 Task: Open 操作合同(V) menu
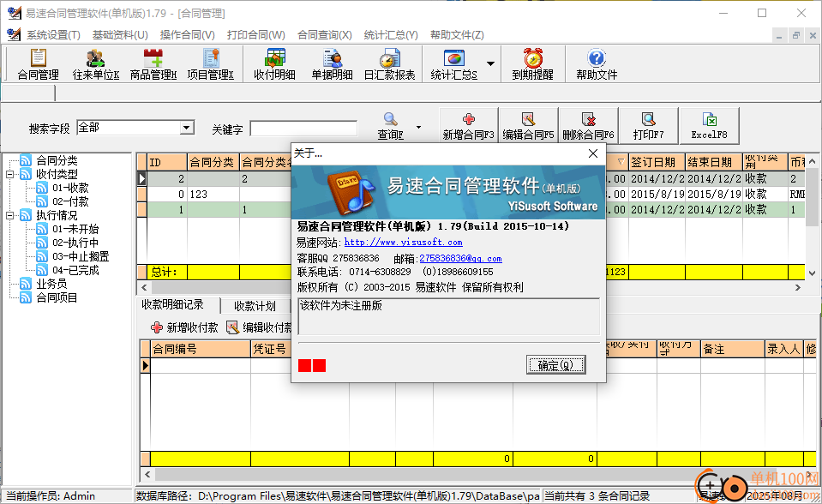187,35
